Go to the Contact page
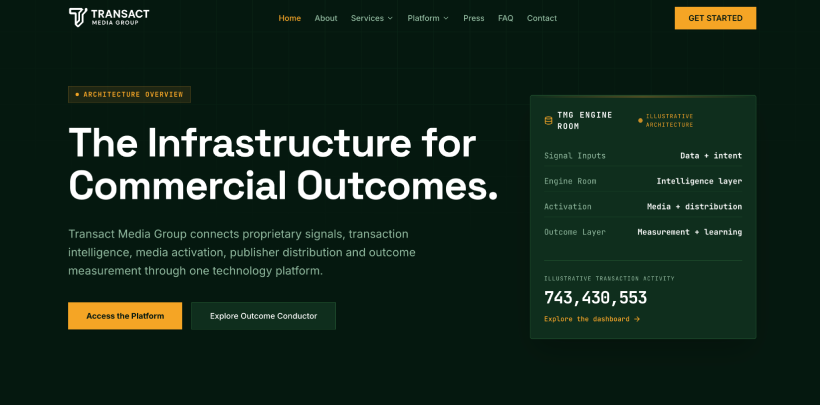The width and height of the screenshot is (820, 405). (542, 18)
